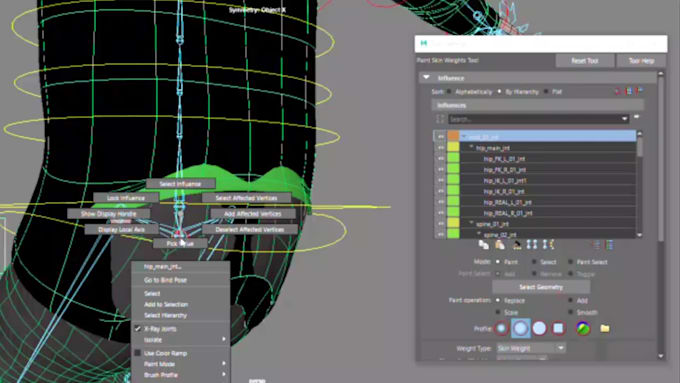Click the orange color swatch of root joint
This screenshot has height=383, width=680.
pyautogui.click(x=453, y=137)
